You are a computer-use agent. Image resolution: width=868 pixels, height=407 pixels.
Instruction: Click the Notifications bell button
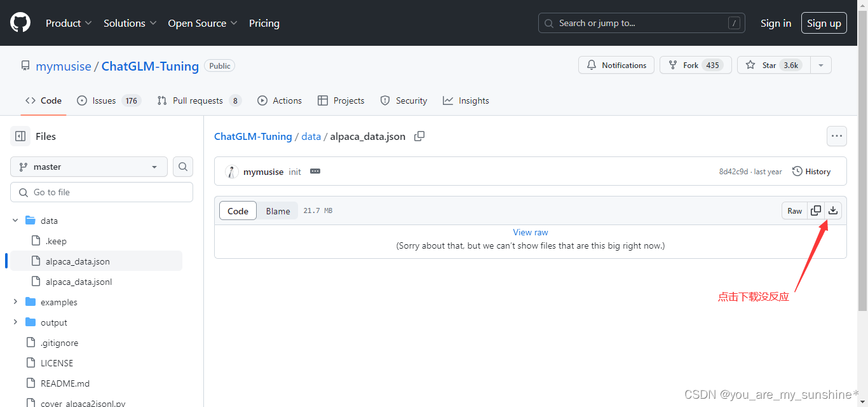pyautogui.click(x=616, y=65)
